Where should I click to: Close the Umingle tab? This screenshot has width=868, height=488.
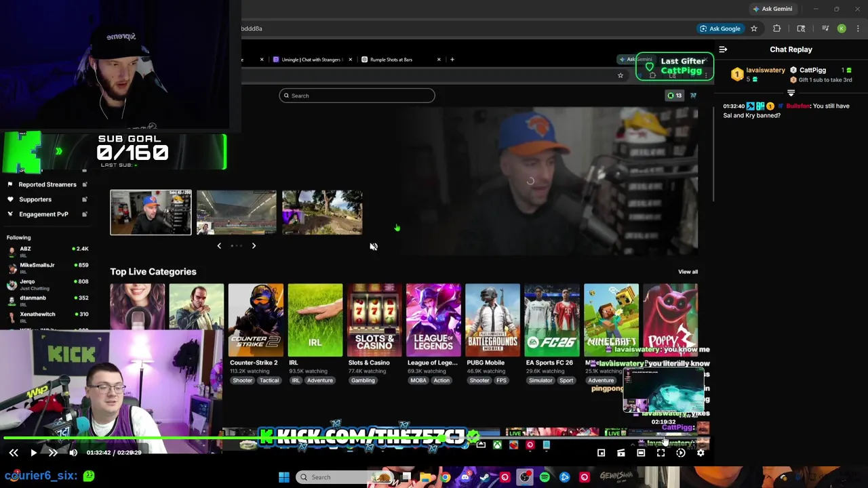350,60
